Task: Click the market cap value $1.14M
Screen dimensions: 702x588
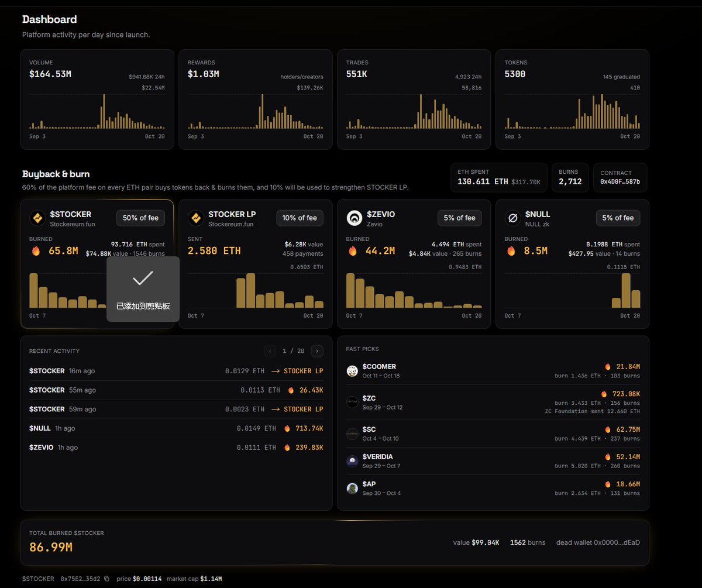Action: [211, 579]
